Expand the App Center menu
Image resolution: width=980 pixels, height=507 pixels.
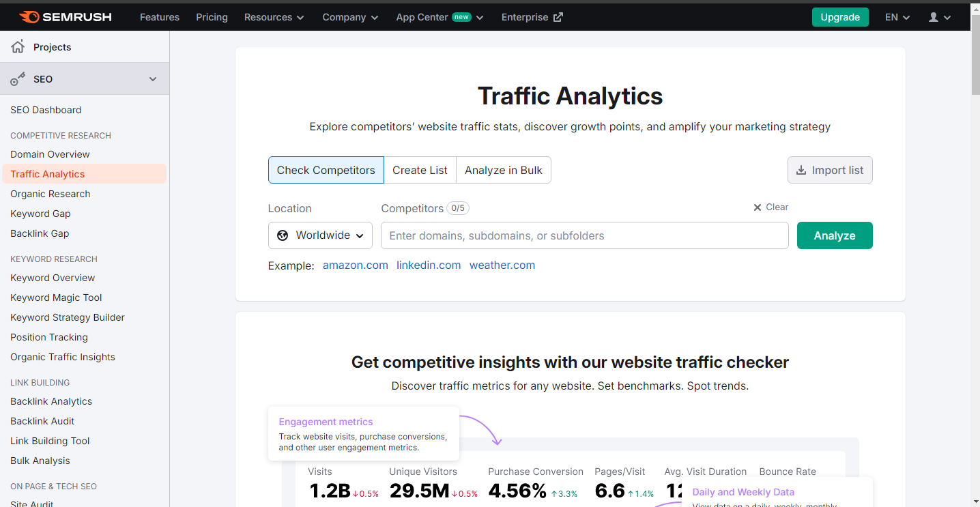(439, 17)
